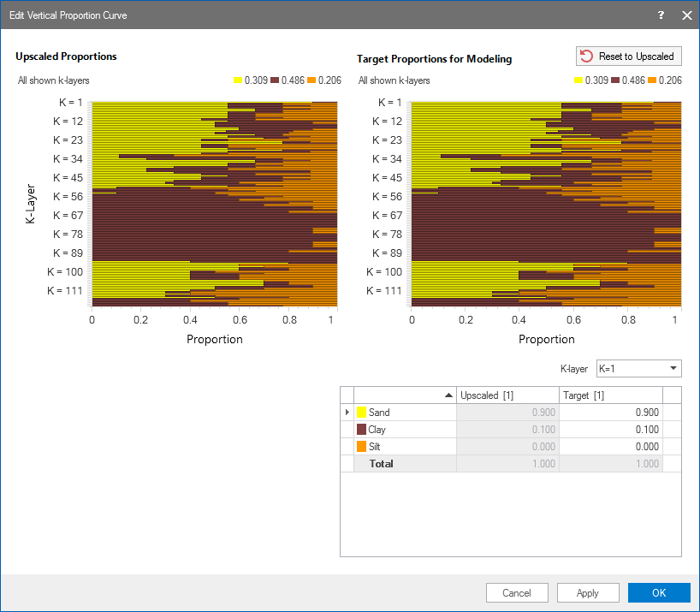Open the K-layer dropdown
Screen dimensions: 700x612
(638, 369)
